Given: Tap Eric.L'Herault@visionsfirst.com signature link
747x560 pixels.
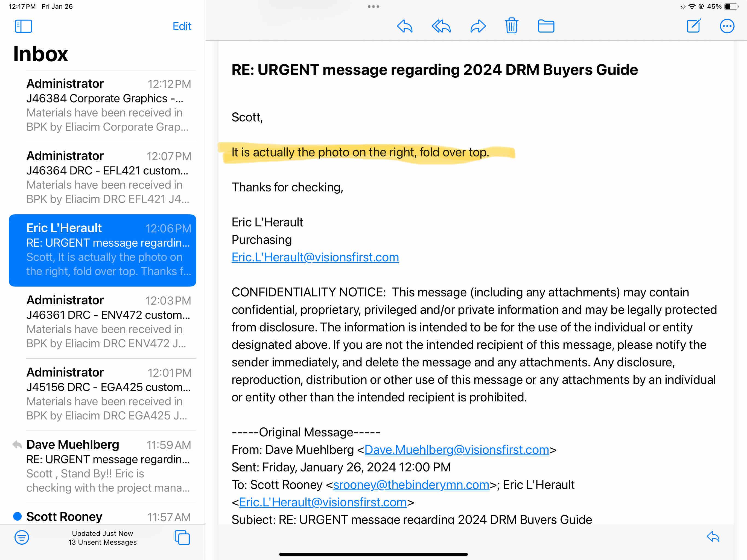Looking at the screenshot, I should coord(315,257).
